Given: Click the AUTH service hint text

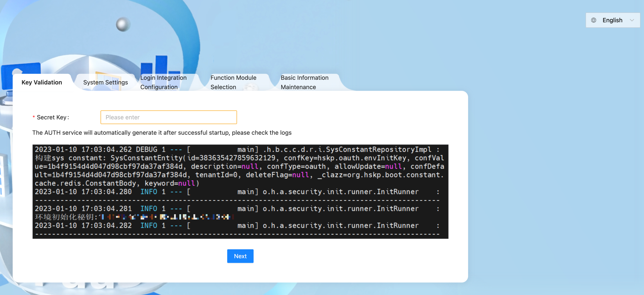Looking at the screenshot, I should point(162,133).
